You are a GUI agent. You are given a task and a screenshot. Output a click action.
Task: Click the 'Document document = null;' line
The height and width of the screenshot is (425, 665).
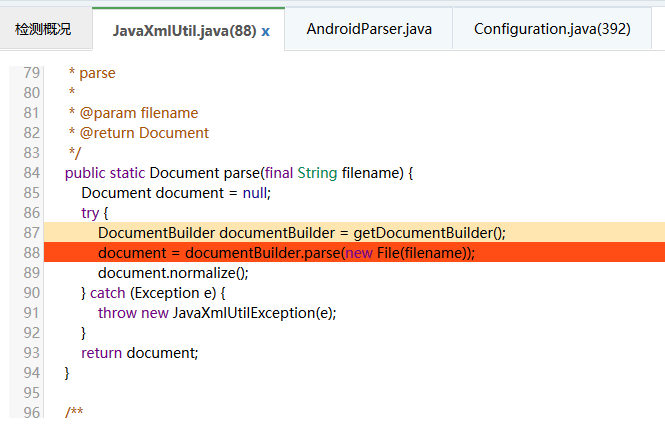[x=176, y=193]
